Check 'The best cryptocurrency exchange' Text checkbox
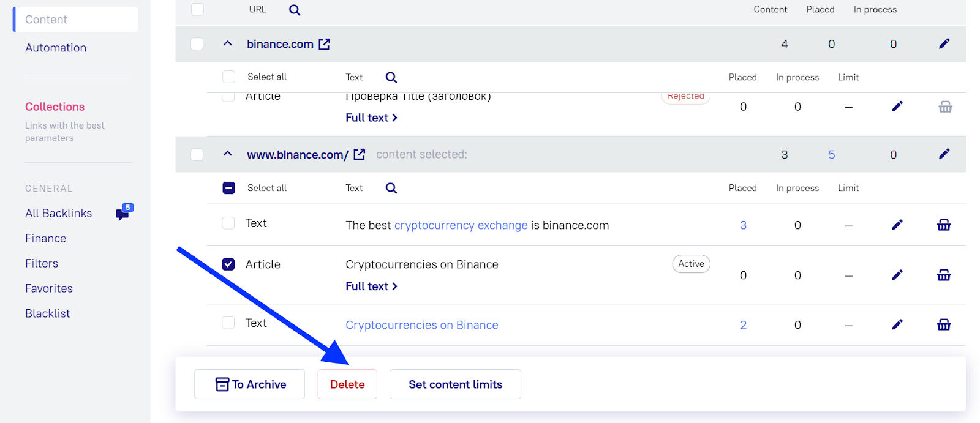The image size is (980, 423). [x=228, y=223]
